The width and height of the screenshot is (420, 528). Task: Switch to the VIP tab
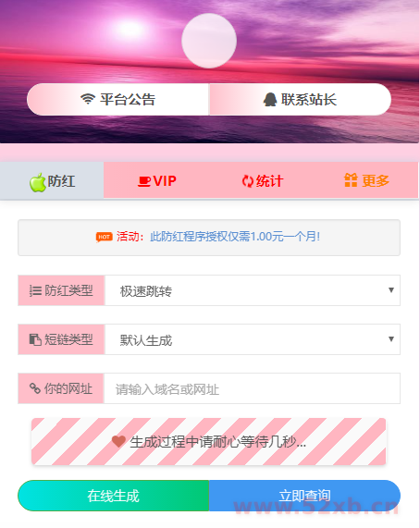point(157,181)
